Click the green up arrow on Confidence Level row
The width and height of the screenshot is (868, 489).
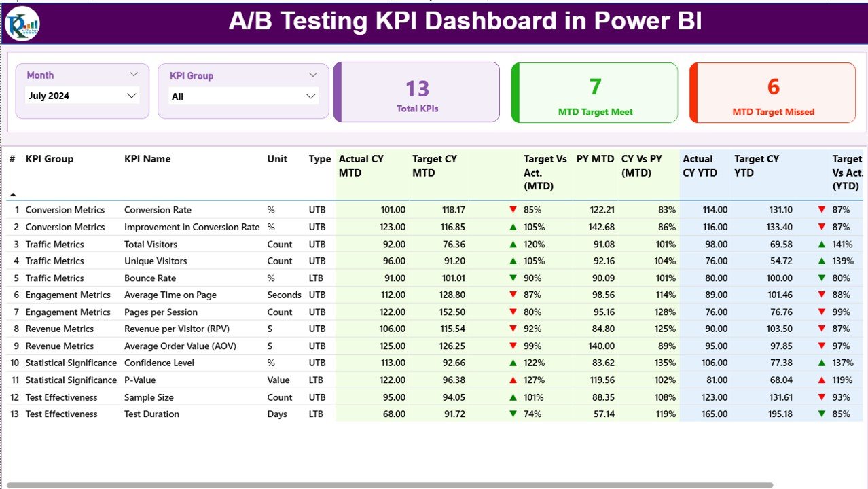click(513, 363)
